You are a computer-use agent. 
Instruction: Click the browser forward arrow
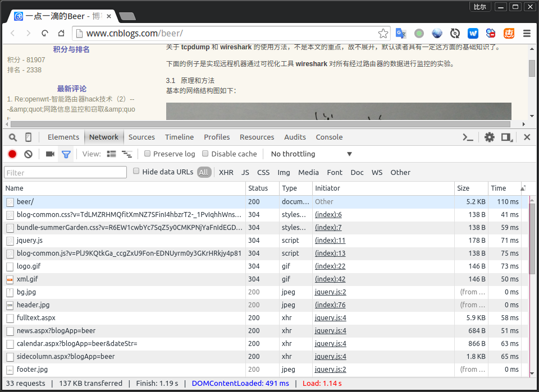(29, 33)
